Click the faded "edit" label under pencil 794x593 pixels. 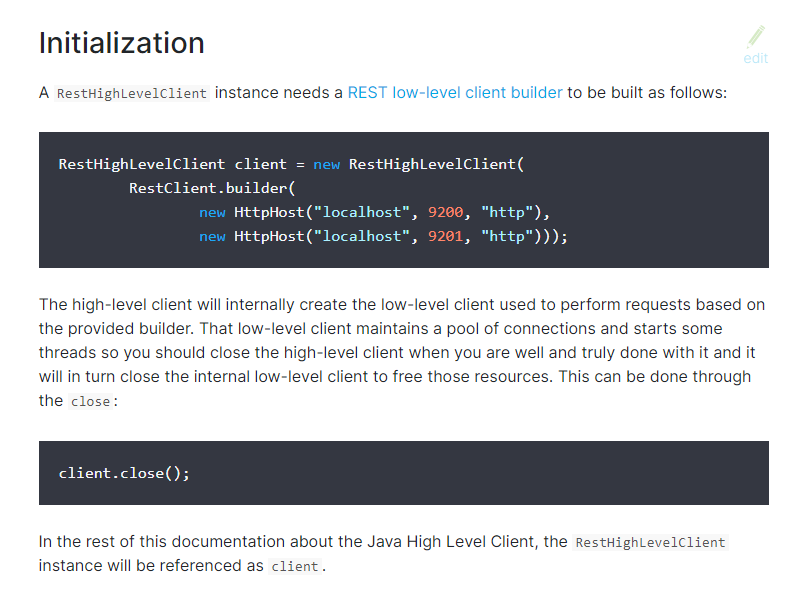coord(756,58)
